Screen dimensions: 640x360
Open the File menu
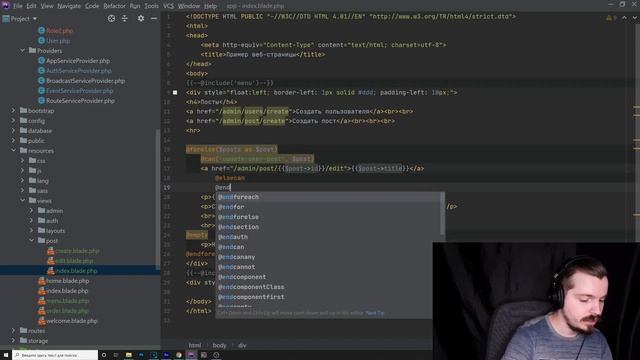point(18,6)
